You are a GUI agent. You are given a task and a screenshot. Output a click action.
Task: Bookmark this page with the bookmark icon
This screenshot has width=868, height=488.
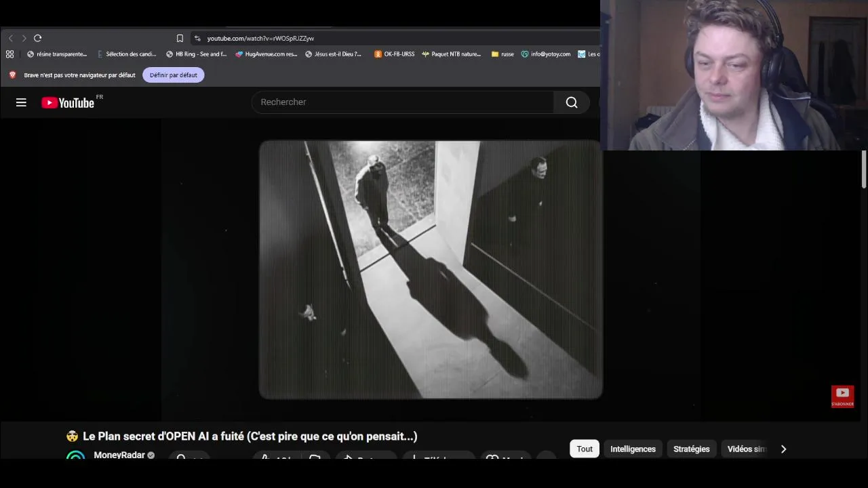tap(180, 39)
